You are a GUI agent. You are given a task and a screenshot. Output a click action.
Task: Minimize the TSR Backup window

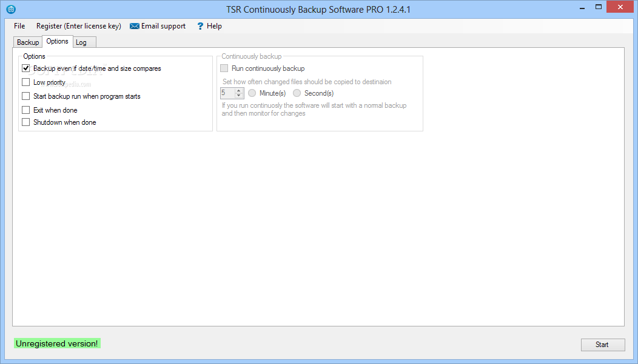[582, 7]
